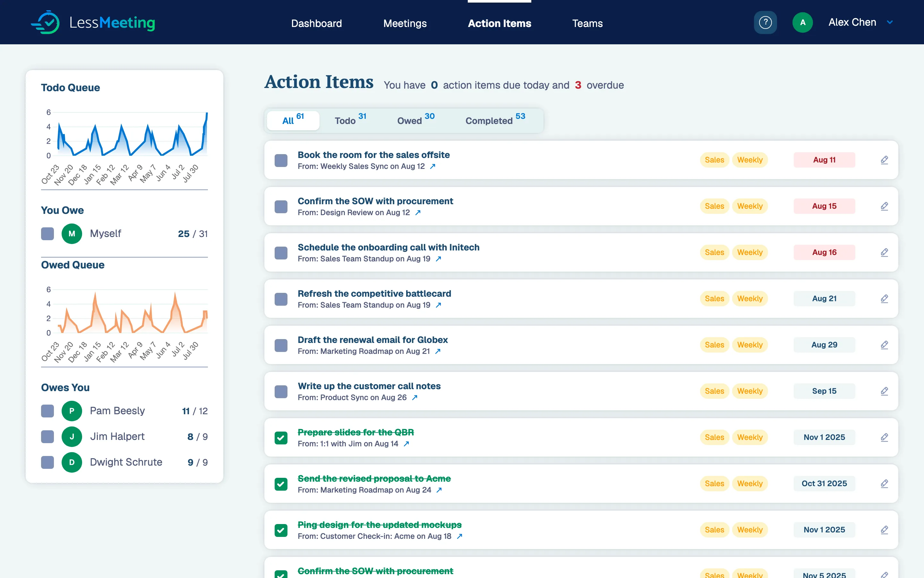This screenshot has width=924, height=578.
Task: Check off 'Schedule the onboarding call with Initech'
Action: tap(281, 253)
